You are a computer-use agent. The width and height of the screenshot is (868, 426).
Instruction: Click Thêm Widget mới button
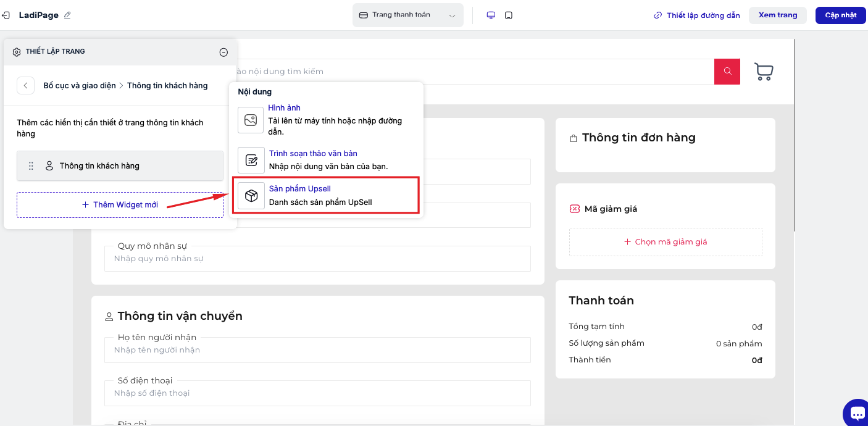120,205
